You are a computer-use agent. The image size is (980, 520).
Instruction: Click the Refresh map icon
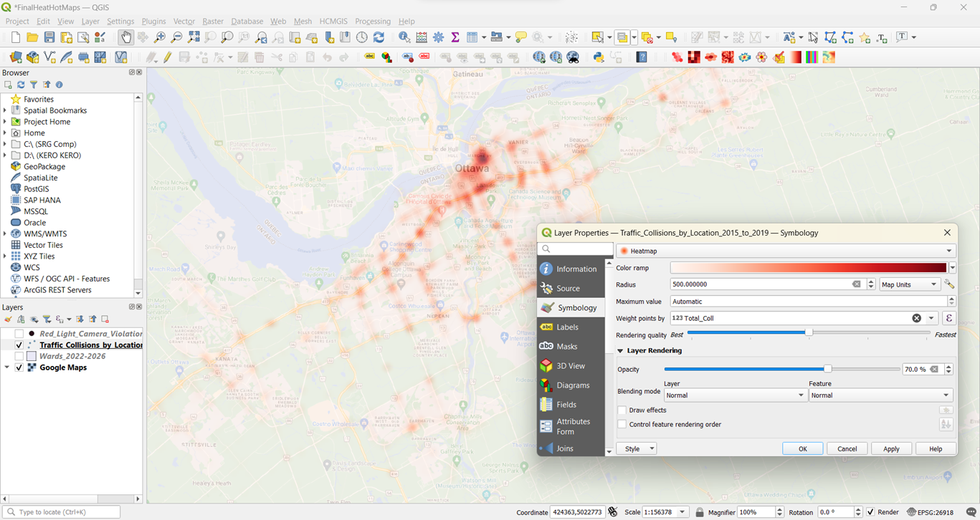point(379,37)
